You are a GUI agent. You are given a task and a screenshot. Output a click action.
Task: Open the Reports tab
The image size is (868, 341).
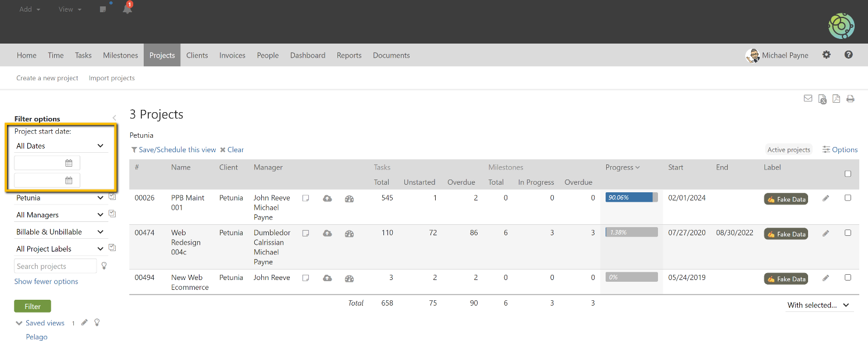coord(349,55)
